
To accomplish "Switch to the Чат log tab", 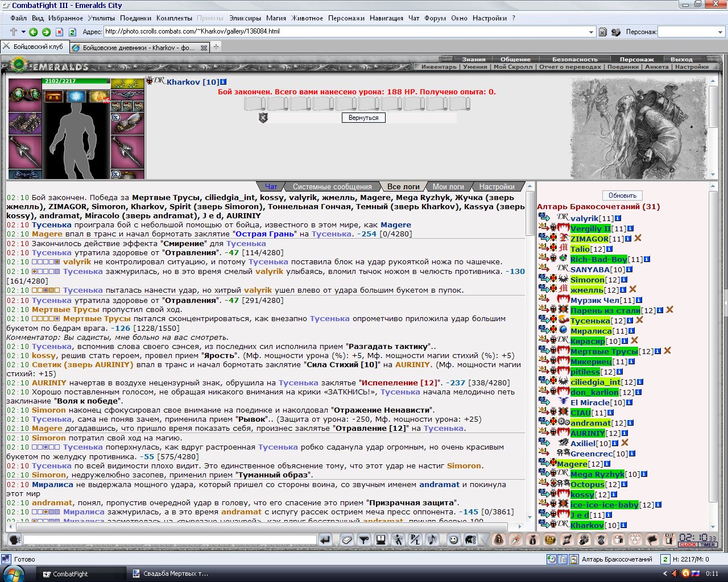I will (271, 186).
